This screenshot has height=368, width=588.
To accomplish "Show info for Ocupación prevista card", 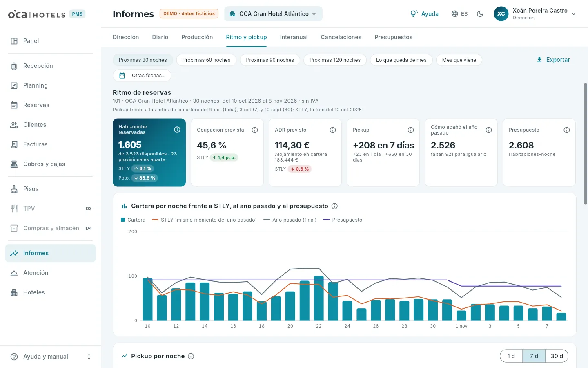I will (255, 130).
